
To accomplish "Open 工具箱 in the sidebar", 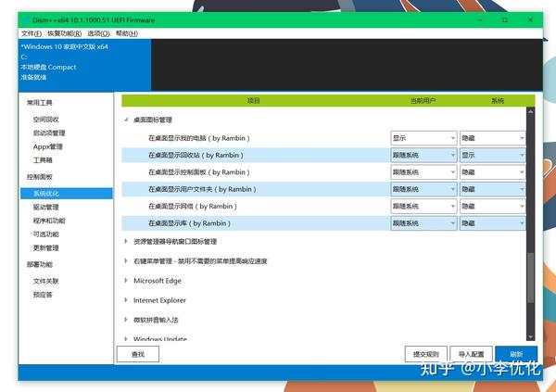I will pyautogui.click(x=43, y=160).
